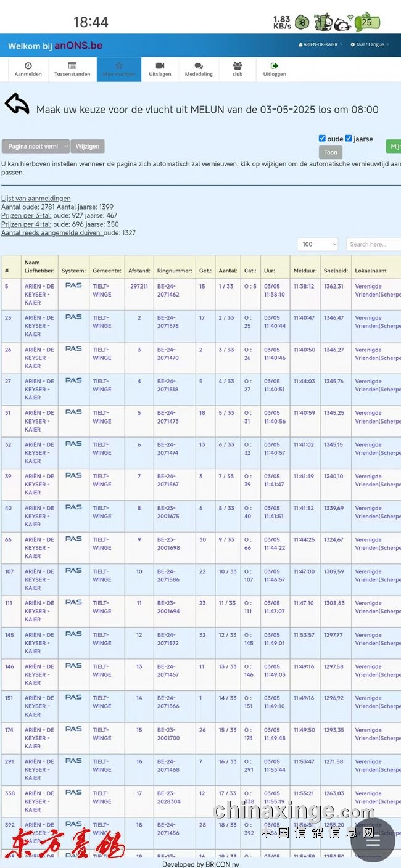Click the large back arrow icon
Image resolution: width=401 pixels, height=868 pixels.
point(17,104)
